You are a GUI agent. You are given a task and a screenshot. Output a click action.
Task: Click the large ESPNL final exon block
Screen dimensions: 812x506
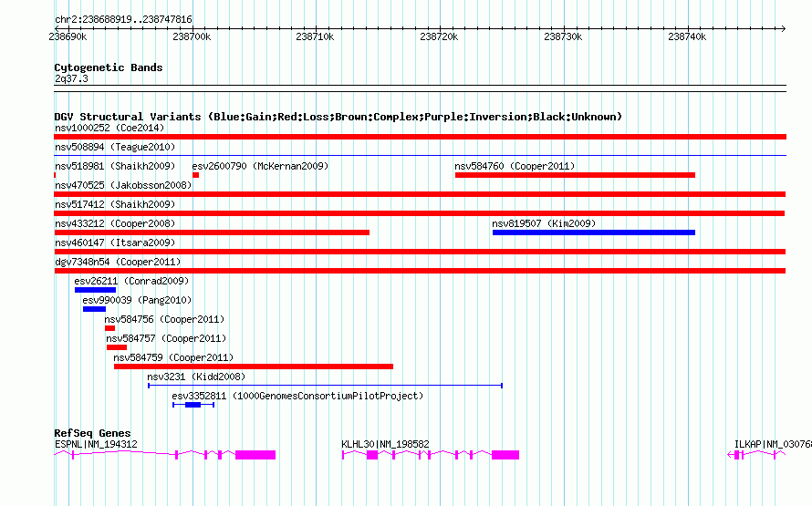pos(255,455)
